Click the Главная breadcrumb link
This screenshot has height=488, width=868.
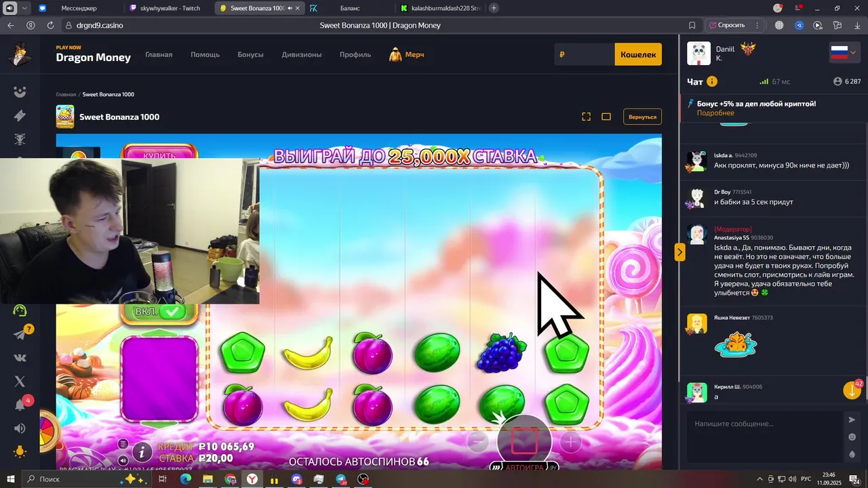(x=66, y=94)
